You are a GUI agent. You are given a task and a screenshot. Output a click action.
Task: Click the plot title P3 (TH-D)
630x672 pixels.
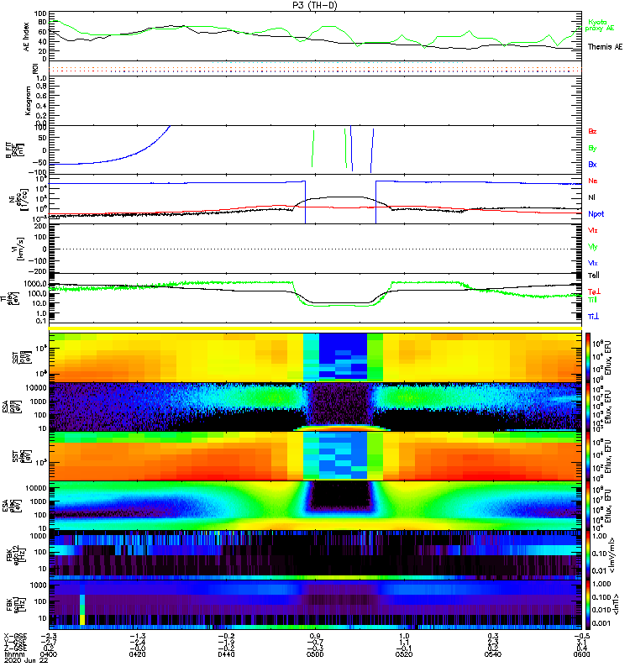(x=314, y=5)
